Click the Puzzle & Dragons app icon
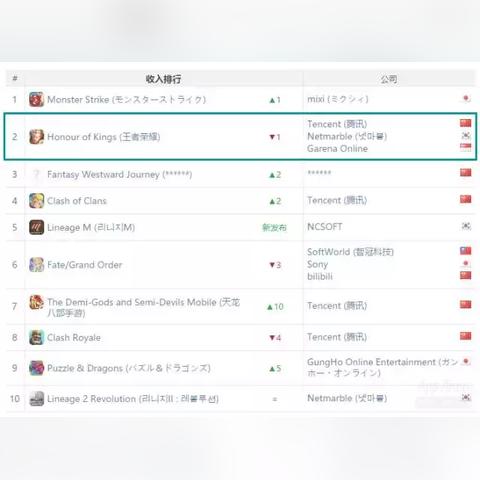 (x=36, y=368)
